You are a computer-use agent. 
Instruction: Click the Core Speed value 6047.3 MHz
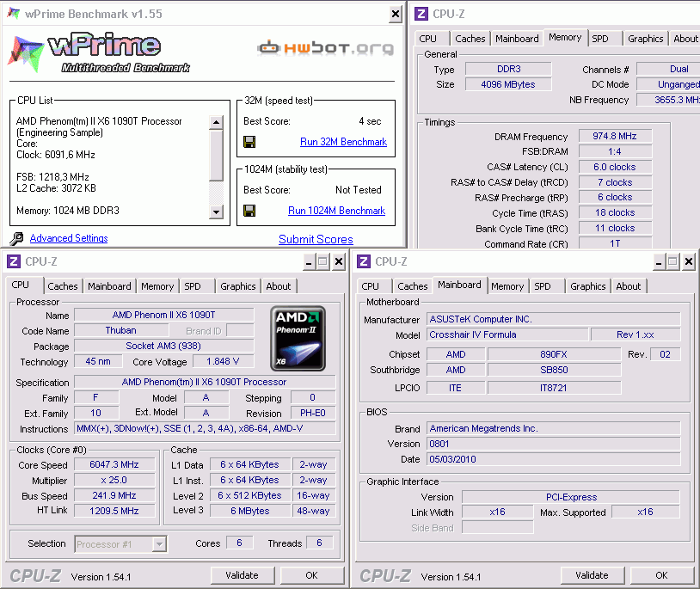click(x=114, y=464)
